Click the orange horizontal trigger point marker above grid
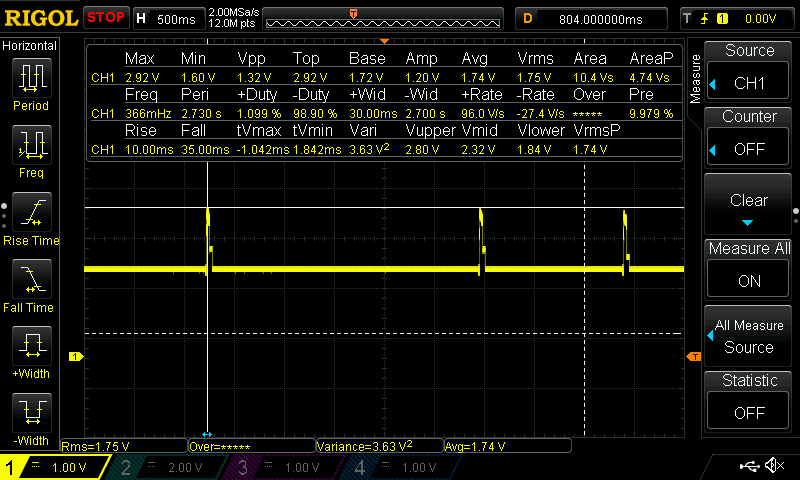The image size is (800, 480). coord(385,41)
